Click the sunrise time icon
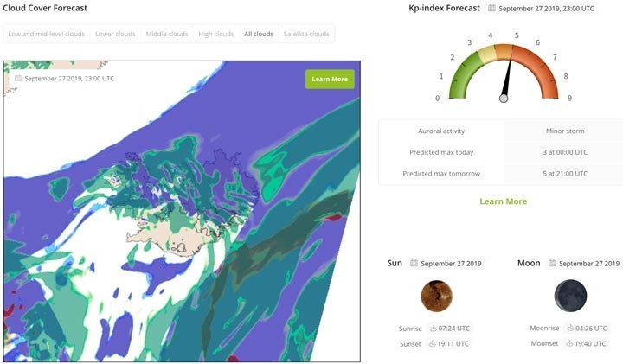 (433, 329)
